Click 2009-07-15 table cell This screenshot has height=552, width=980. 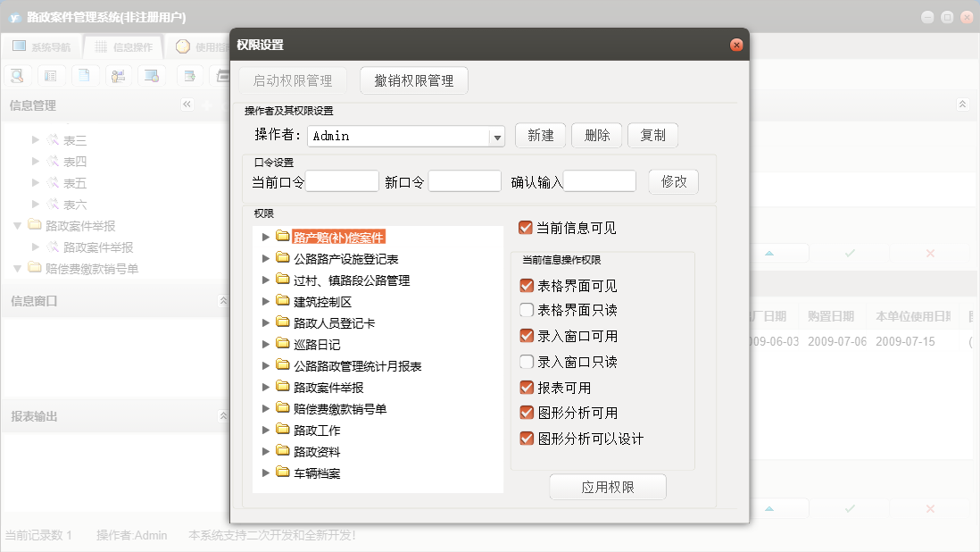[x=905, y=341]
